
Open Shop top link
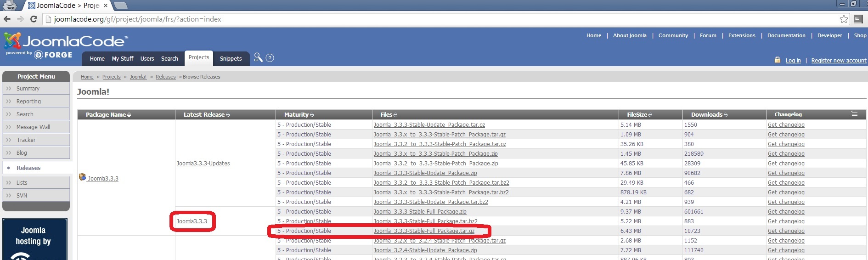coord(860,35)
